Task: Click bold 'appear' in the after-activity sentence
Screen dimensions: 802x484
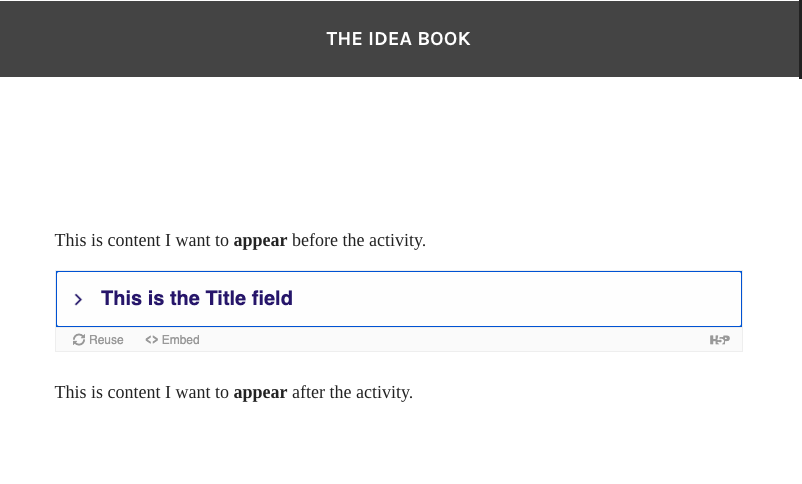Action: pos(260,392)
